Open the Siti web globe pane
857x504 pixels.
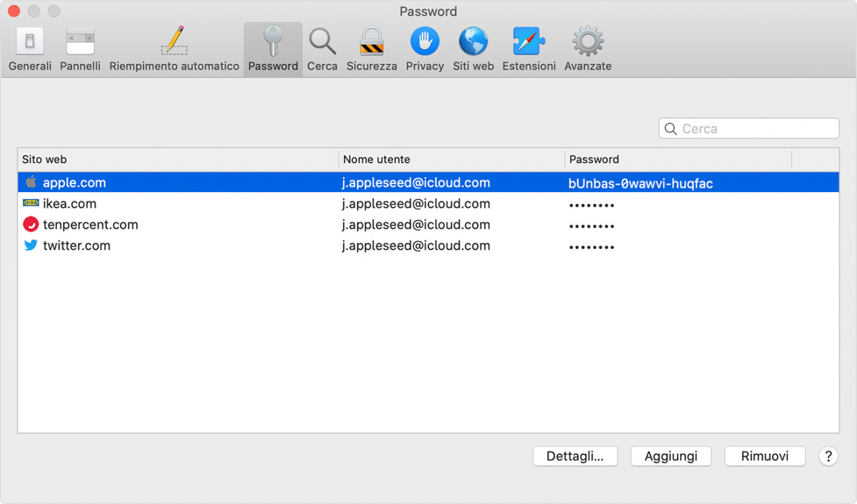pyautogui.click(x=473, y=49)
